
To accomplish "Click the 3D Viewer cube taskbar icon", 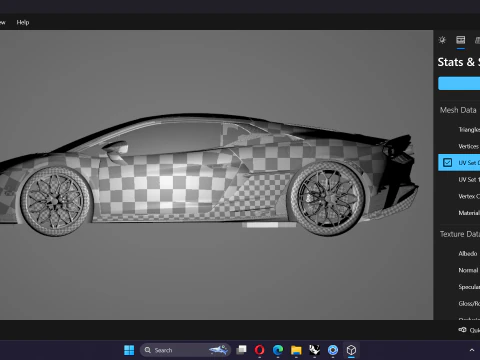I will [x=351, y=350].
